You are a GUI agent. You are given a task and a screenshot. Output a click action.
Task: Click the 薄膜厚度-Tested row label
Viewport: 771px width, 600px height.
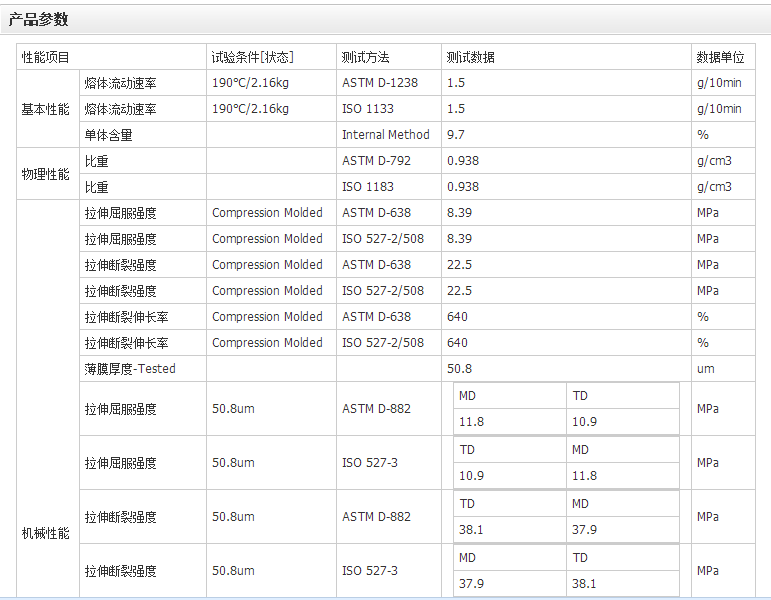(x=130, y=369)
